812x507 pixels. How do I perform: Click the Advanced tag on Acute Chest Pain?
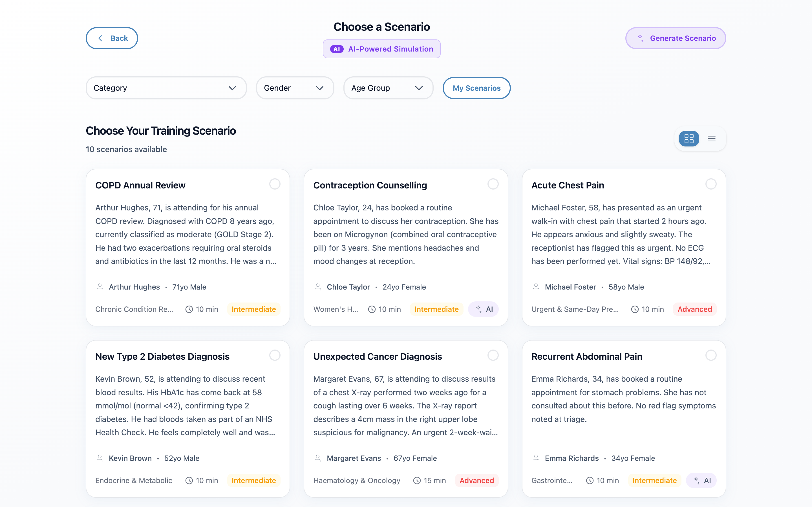pyautogui.click(x=694, y=309)
